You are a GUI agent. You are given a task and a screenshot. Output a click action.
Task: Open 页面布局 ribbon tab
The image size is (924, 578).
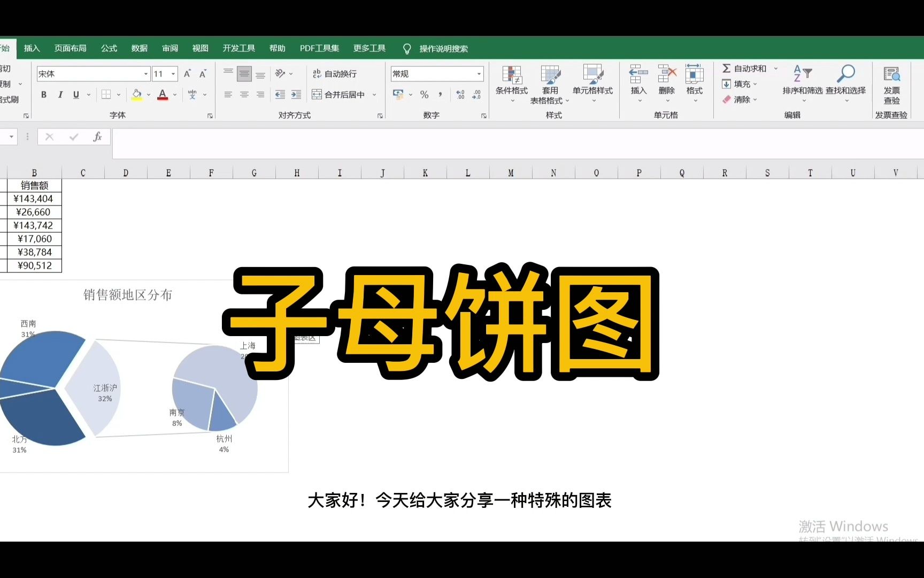71,48
